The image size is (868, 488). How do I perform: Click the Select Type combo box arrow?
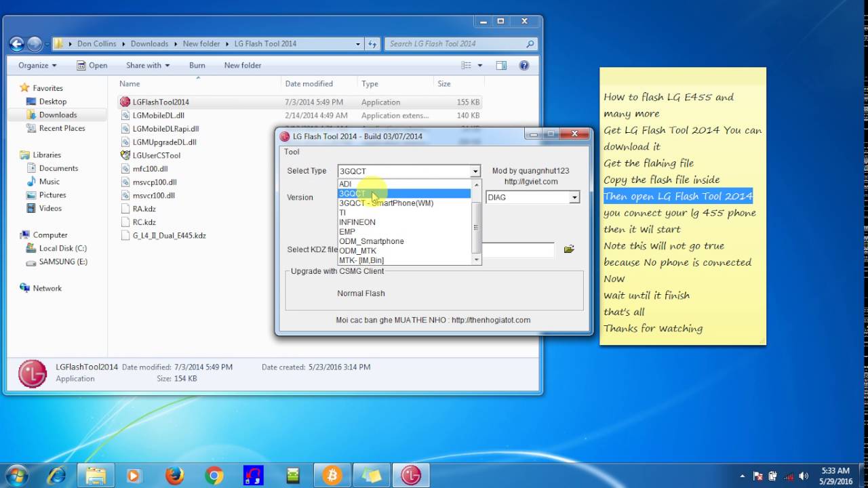click(x=475, y=171)
